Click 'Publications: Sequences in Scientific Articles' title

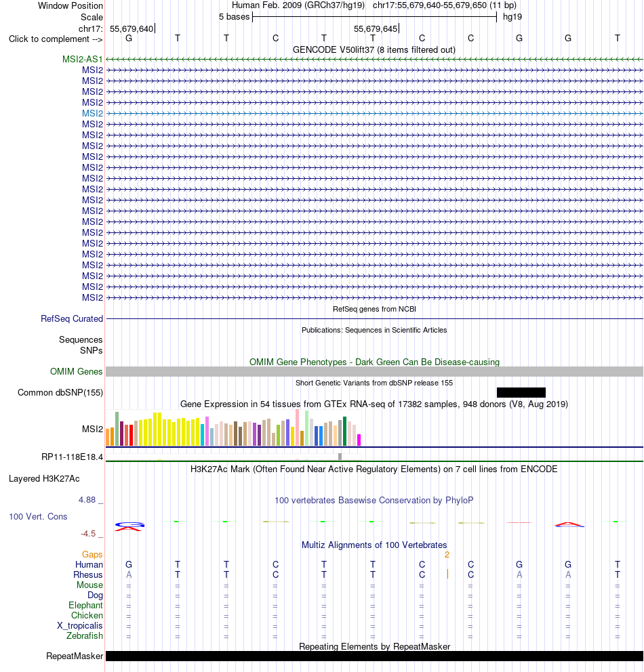(374, 330)
